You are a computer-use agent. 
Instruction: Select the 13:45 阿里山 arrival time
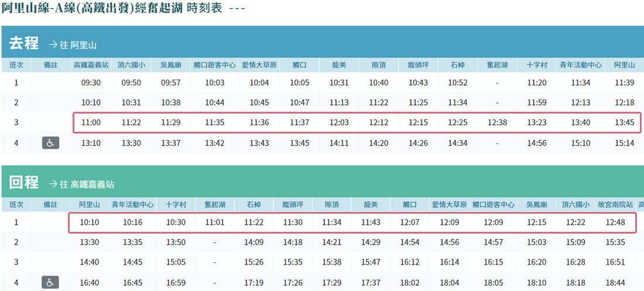(x=625, y=122)
